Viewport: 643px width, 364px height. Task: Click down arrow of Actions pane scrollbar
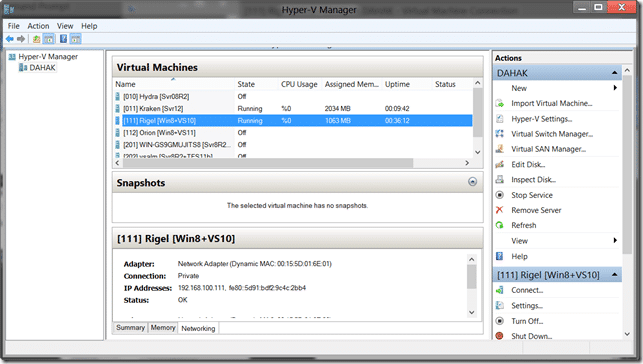627,334
